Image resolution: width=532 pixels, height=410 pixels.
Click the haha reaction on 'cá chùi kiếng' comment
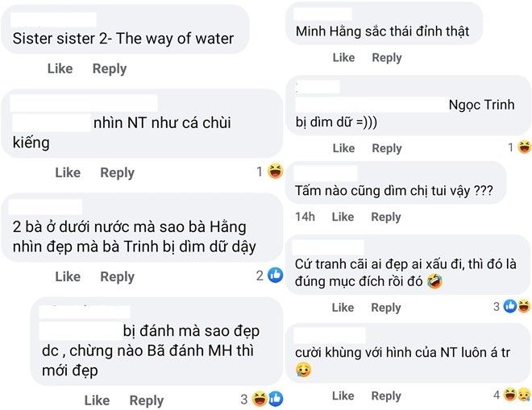[x=275, y=172]
